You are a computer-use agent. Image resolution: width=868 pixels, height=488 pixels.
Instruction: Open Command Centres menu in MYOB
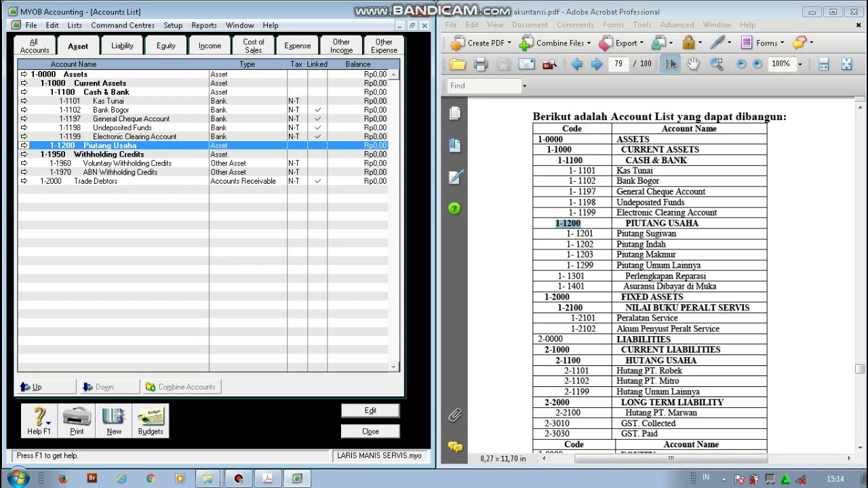click(x=123, y=25)
